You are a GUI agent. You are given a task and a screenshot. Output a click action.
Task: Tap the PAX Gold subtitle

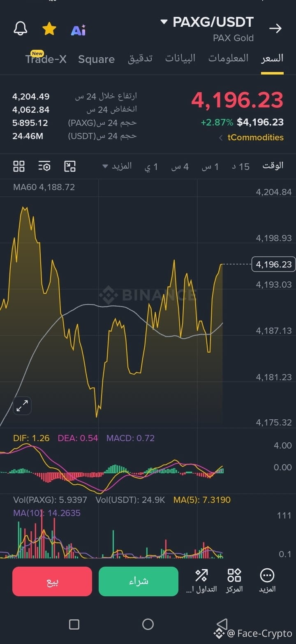point(233,38)
